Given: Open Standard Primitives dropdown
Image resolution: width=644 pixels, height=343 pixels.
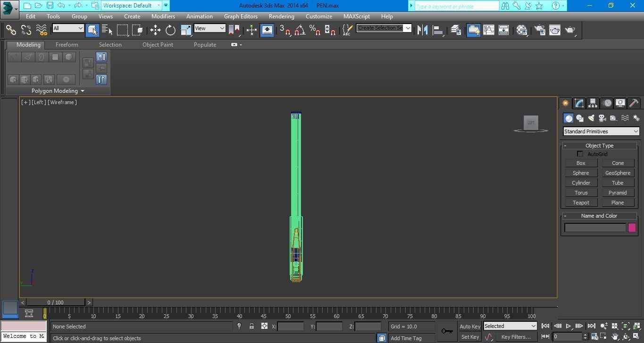Looking at the screenshot, I should 601,131.
